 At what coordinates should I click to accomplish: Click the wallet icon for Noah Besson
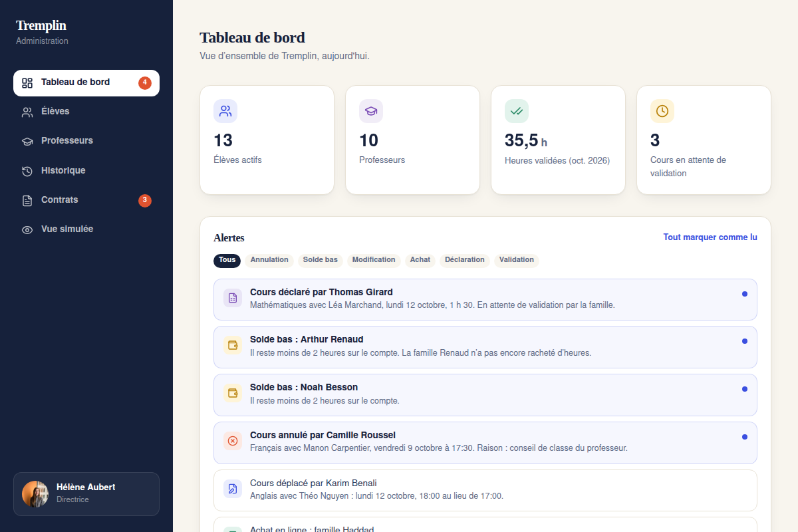(x=233, y=393)
